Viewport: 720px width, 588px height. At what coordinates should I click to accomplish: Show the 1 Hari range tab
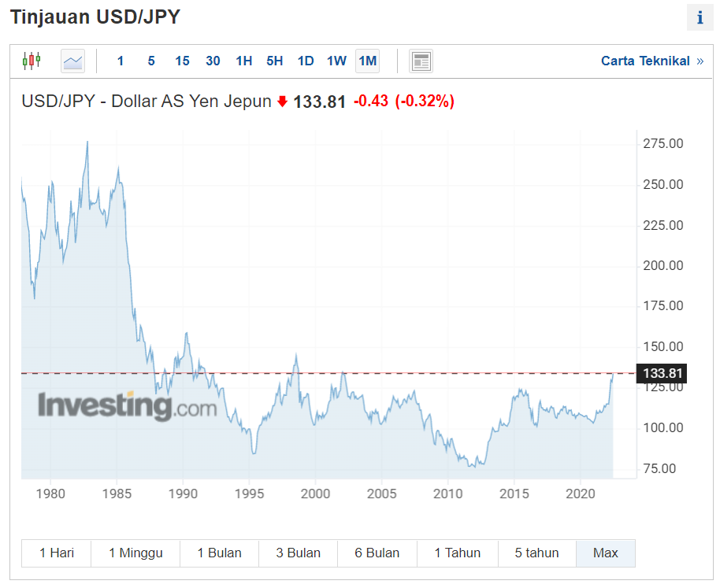point(57,553)
